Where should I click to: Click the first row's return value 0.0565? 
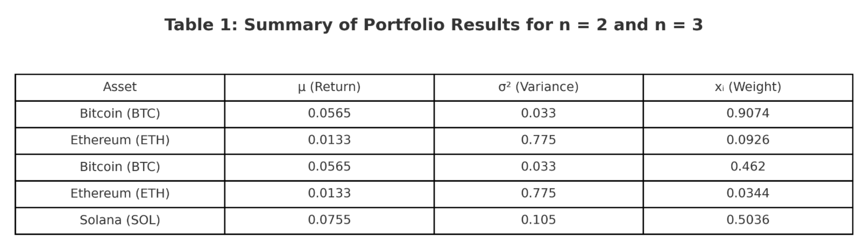tap(329, 113)
